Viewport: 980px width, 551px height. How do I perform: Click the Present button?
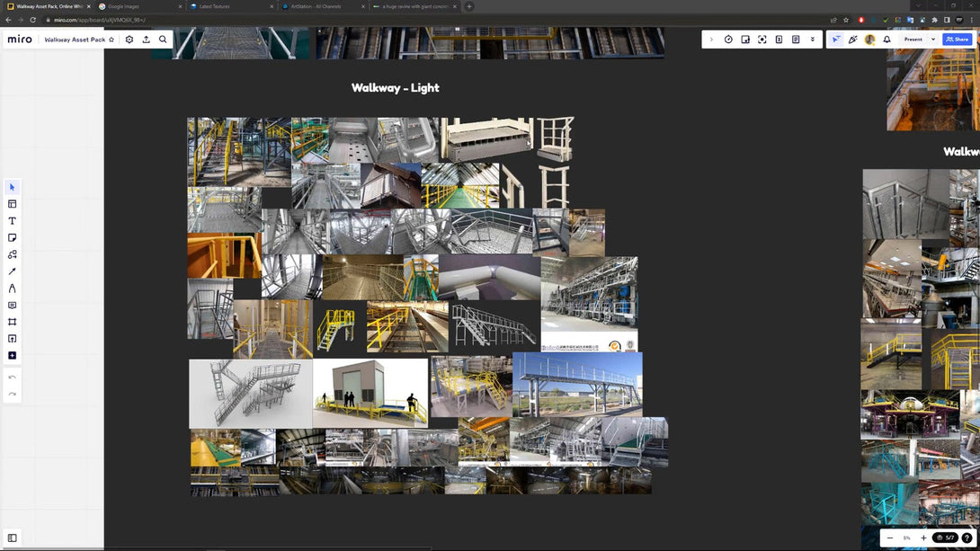[x=913, y=40]
